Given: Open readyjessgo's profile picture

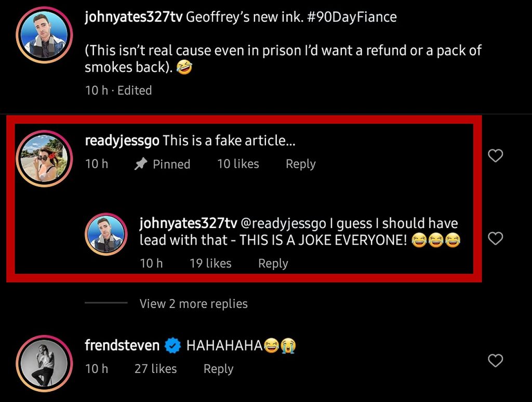Looking at the screenshot, I should [44, 155].
